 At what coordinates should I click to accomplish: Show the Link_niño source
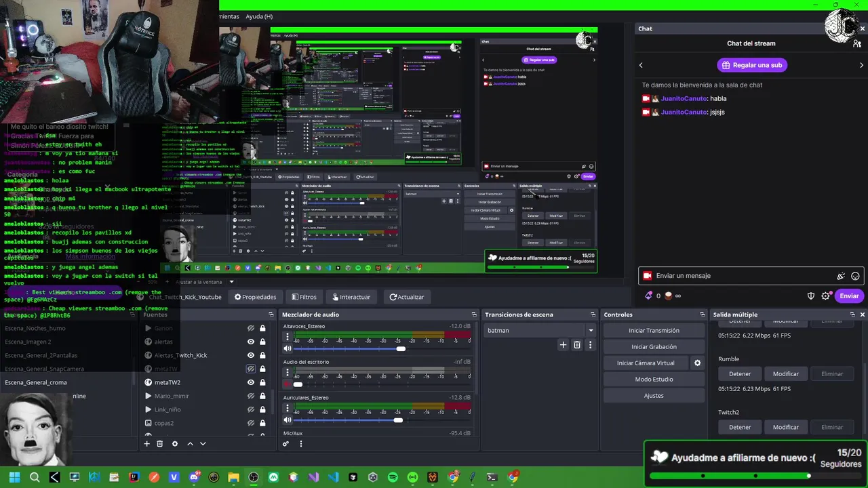click(251, 409)
